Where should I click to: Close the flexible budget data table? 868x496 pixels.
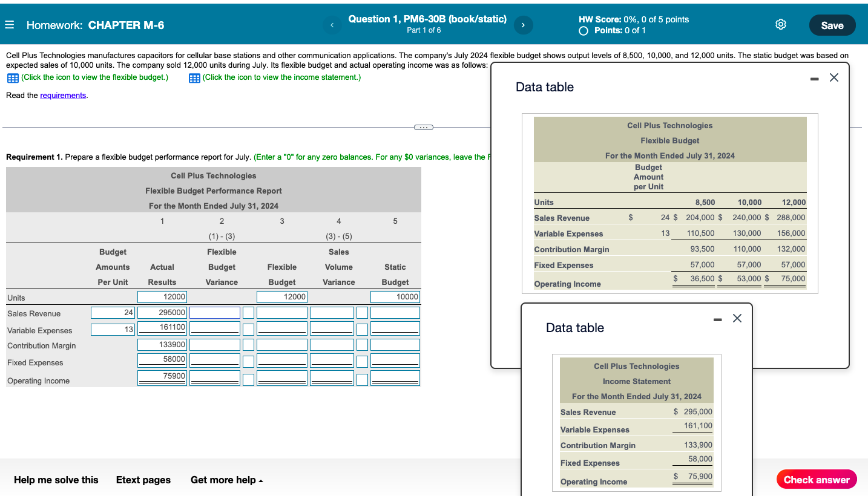[834, 77]
